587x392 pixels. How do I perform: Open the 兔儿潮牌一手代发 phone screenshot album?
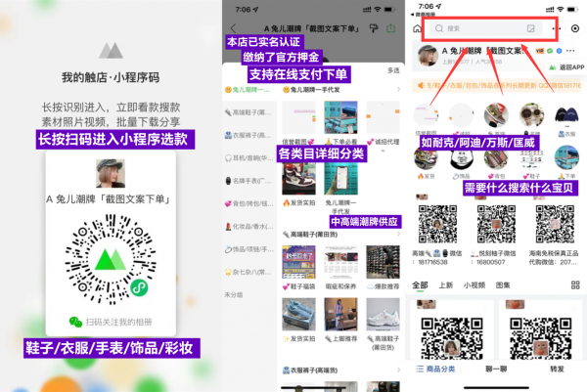point(340,179)
